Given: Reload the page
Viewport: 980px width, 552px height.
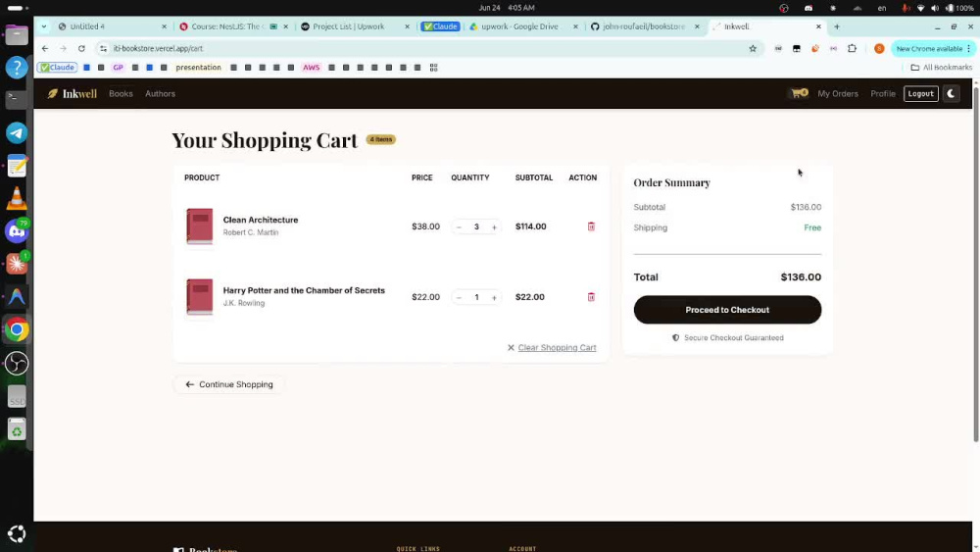Looking at the screenshot, I should (81, 48).
